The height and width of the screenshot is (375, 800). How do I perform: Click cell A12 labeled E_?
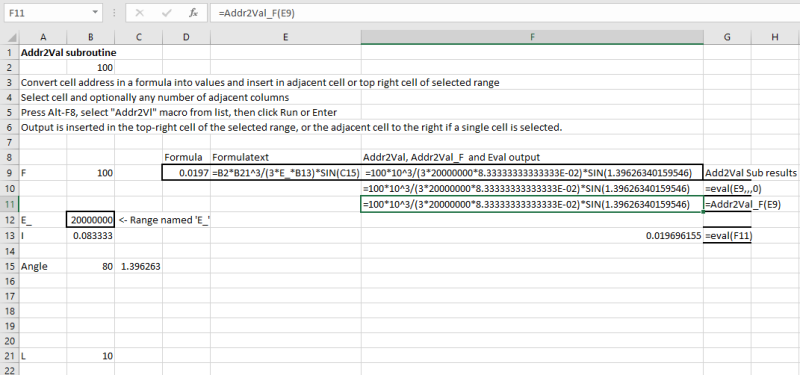pyautogui.click(x=43, y=220)
